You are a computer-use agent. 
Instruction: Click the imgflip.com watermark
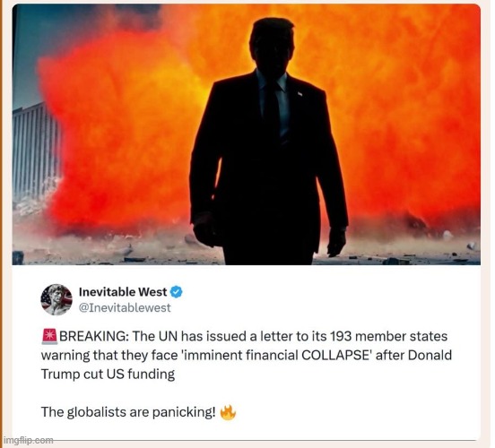click(28, 440)
